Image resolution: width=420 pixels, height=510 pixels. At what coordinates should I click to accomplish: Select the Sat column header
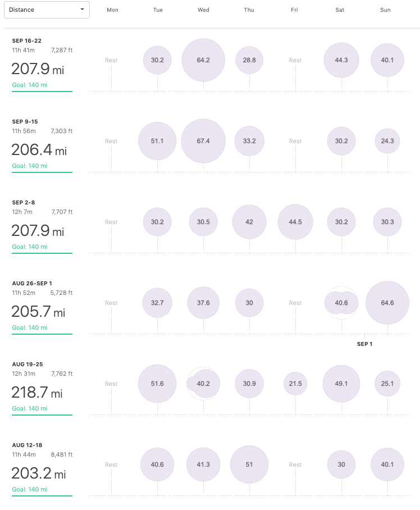coord(340,10)
